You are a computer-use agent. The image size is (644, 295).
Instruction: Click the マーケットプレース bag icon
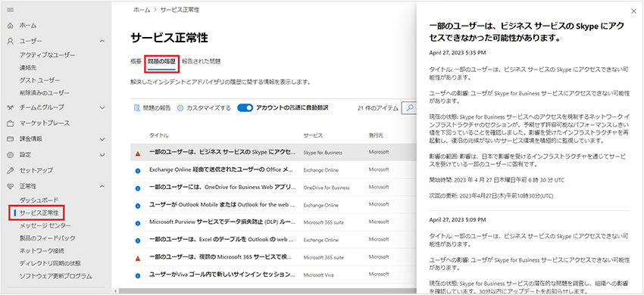point(11,123)
